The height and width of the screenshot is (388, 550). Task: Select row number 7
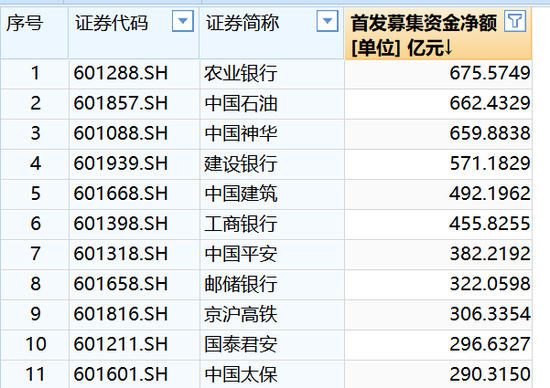point(35,254)
